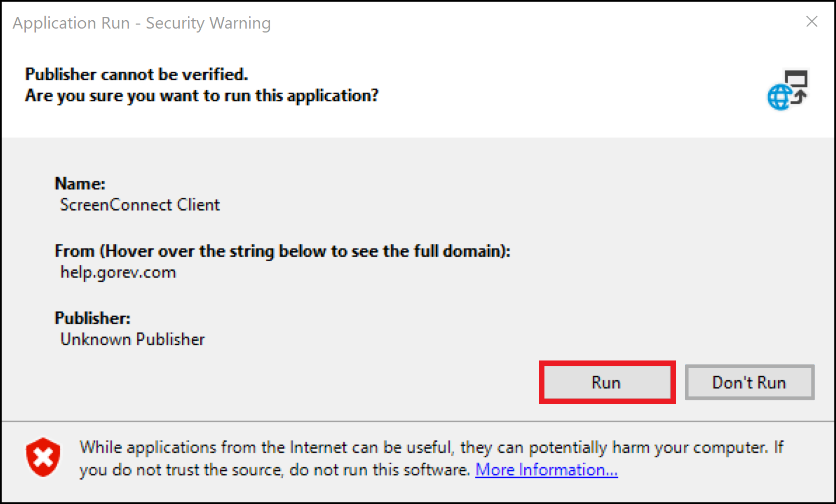
Task: Click the Run button
Action: pos(607,382)
